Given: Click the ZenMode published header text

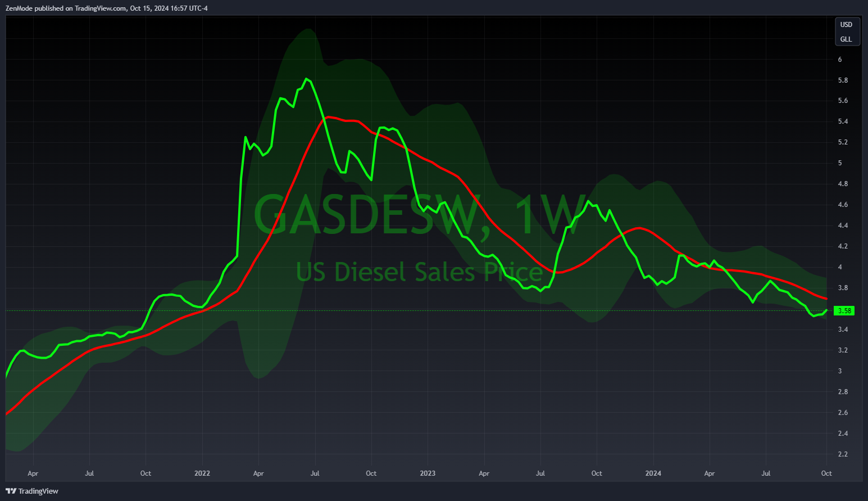Looking at the screenshot, I should click(x=106, y=8).
